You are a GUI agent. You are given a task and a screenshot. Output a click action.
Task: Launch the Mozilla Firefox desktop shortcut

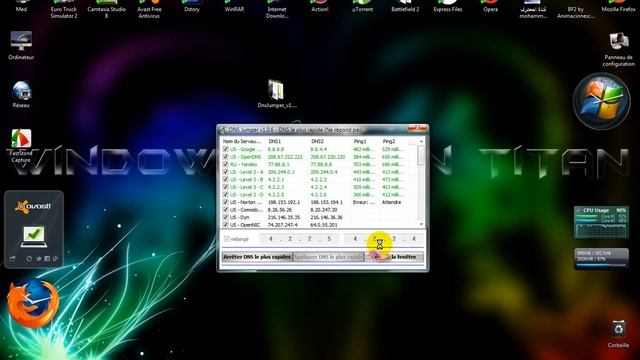pyautogui.click(x=618, y=6)
